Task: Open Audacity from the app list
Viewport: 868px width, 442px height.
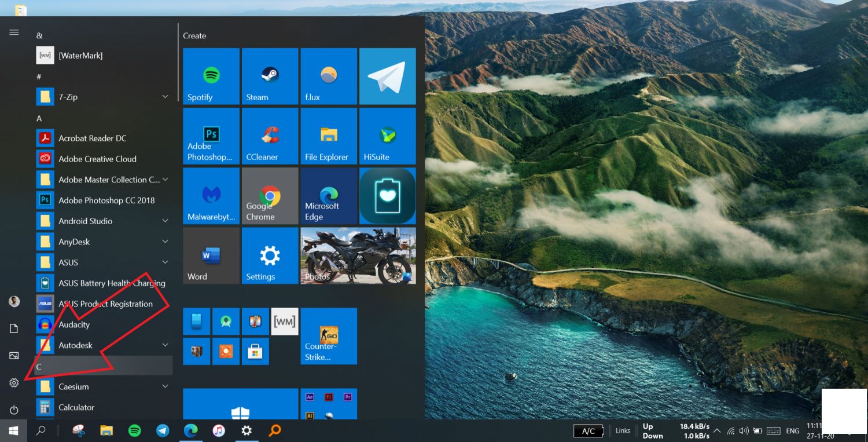Action: click(104, 324)
